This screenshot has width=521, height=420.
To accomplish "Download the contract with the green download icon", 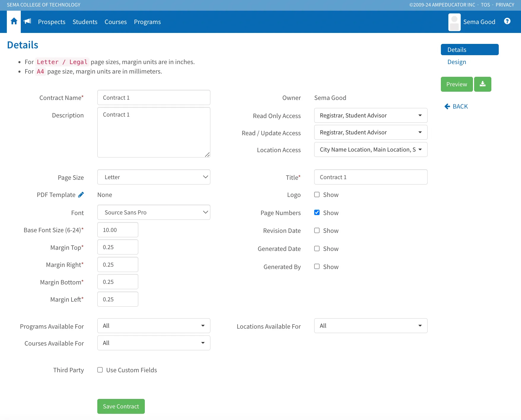I will (x=482, y=84).
